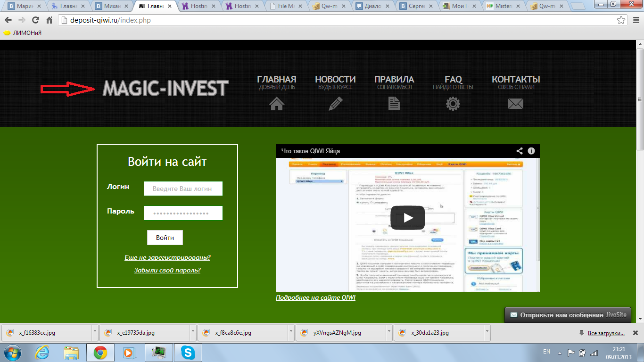The height and width of the screenshot is (362, 644).
Task: Click the page vertical scrollbar down arrow
Action: (x=640, y=319)
